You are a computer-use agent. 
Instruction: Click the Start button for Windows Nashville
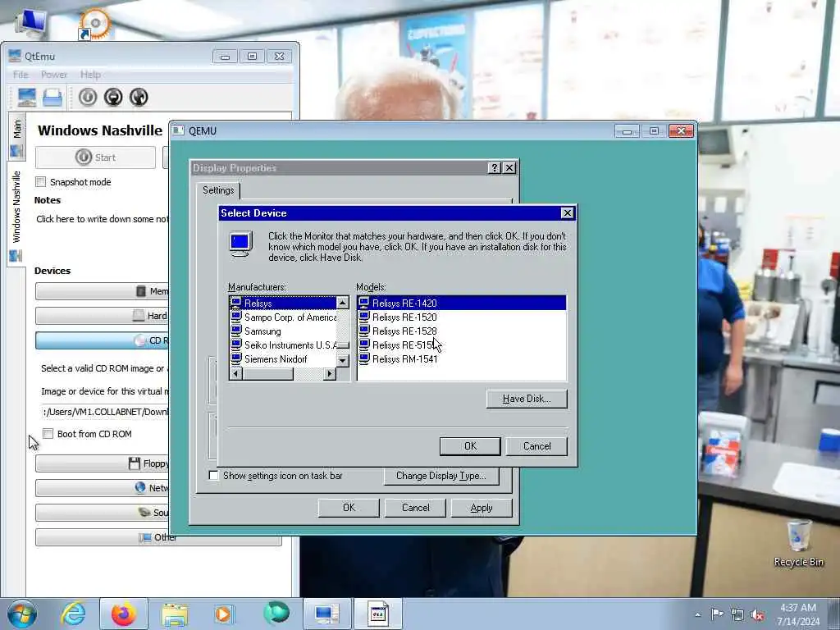pyautogui.click(x=95, y=157)
